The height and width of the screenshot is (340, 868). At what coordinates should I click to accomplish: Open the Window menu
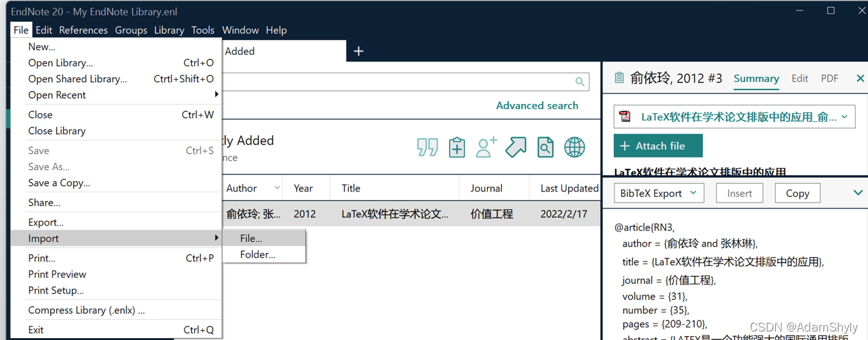coord(241,30)
